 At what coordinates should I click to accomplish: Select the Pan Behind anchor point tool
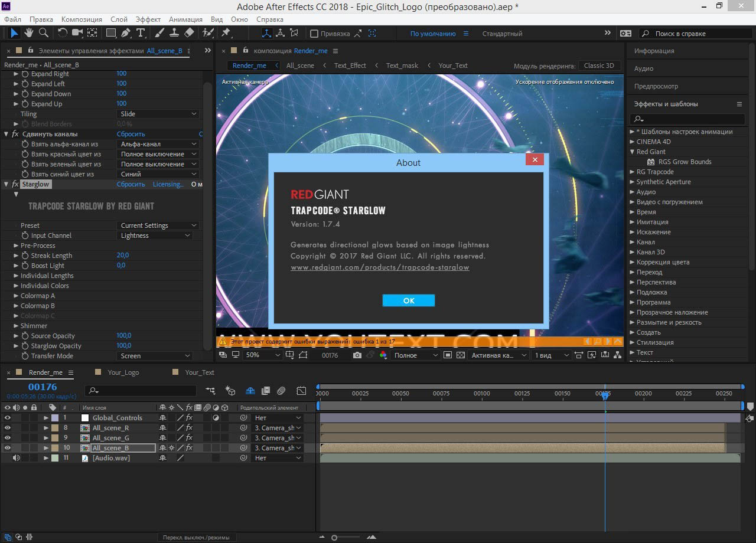pyautogui.click(x=92, y=33)
